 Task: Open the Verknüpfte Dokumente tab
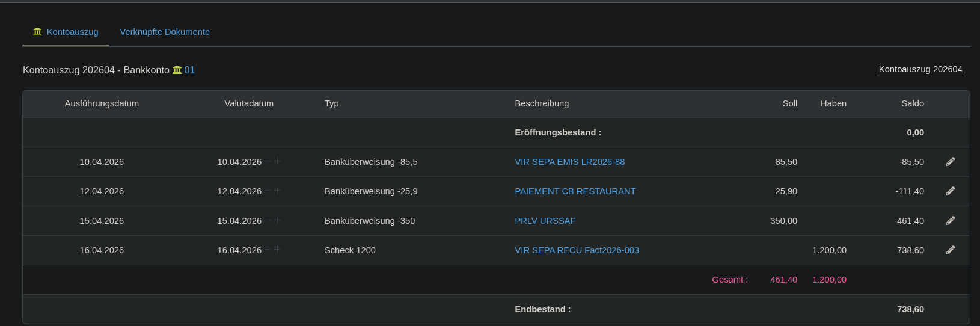coord(165,32)
